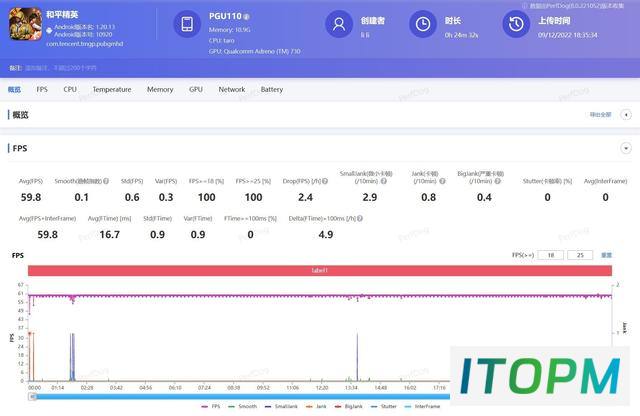This screenshot has height=416, width=640.
Task: Click the info icon next to PGU110
Action: [247, 17]
